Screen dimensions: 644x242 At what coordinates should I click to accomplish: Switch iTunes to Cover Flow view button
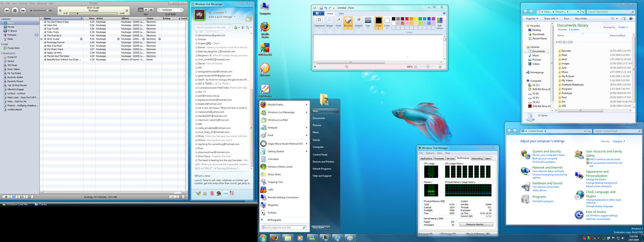152,10
